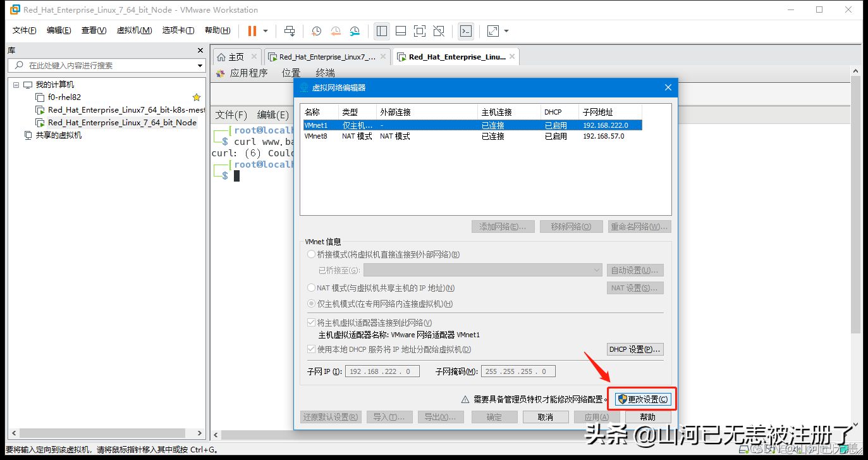The height and width of the screenshot is (460, 868).
Task: Click 自动设置 button
Action: [x=635, y=270]
